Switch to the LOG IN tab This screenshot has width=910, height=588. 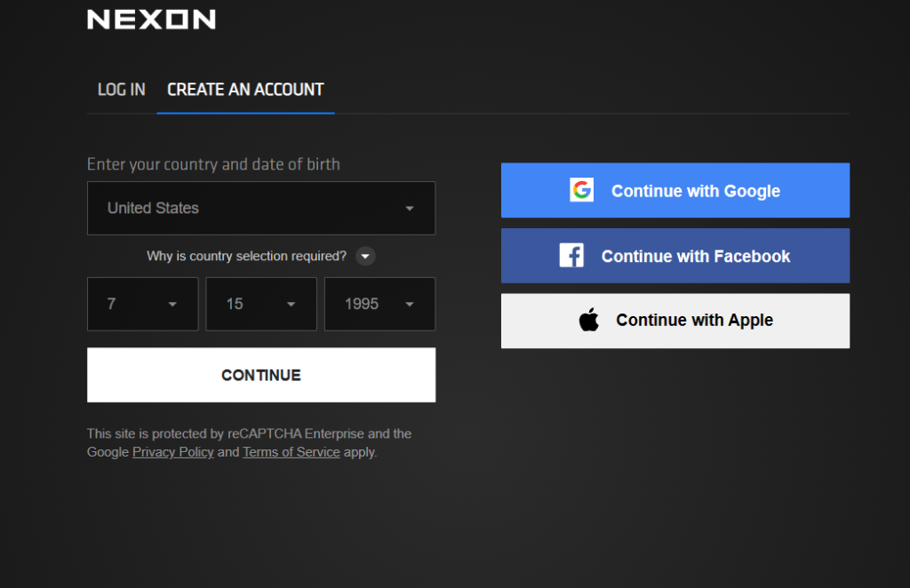pyautogui.click(x=121, y=90)
